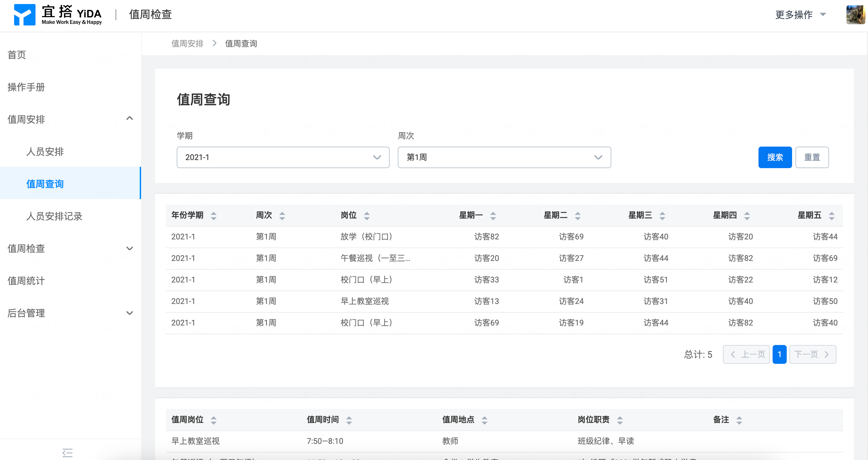Sort by 年份学期 column sort icon

(x=214, y=216)
